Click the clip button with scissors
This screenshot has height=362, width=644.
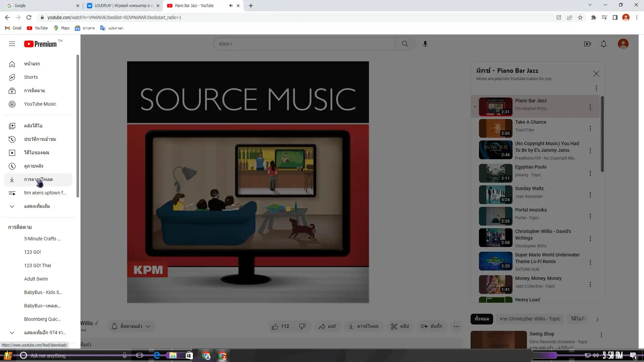[400, 326]
